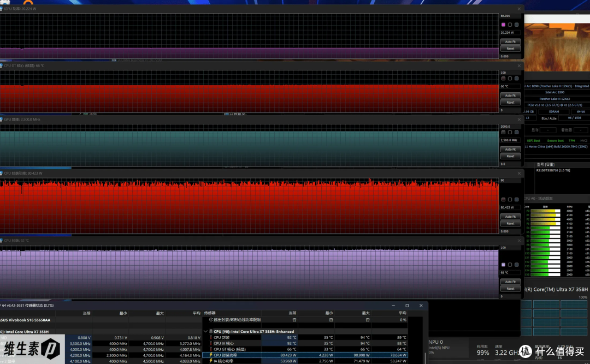This screenshot has height=364, width=590.
Task: Click the 最大 column header in right sensor panel
Action: (365, 313)
